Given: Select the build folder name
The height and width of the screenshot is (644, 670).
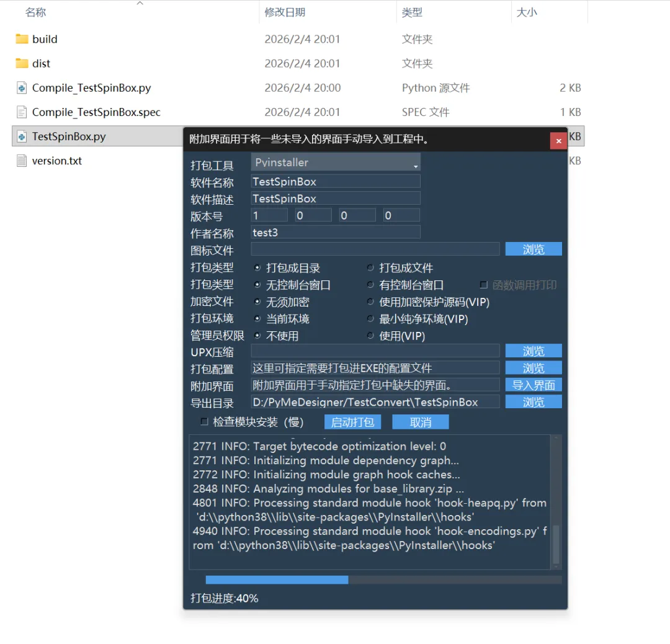Looking at the screenshot, I should coord(45,39).
